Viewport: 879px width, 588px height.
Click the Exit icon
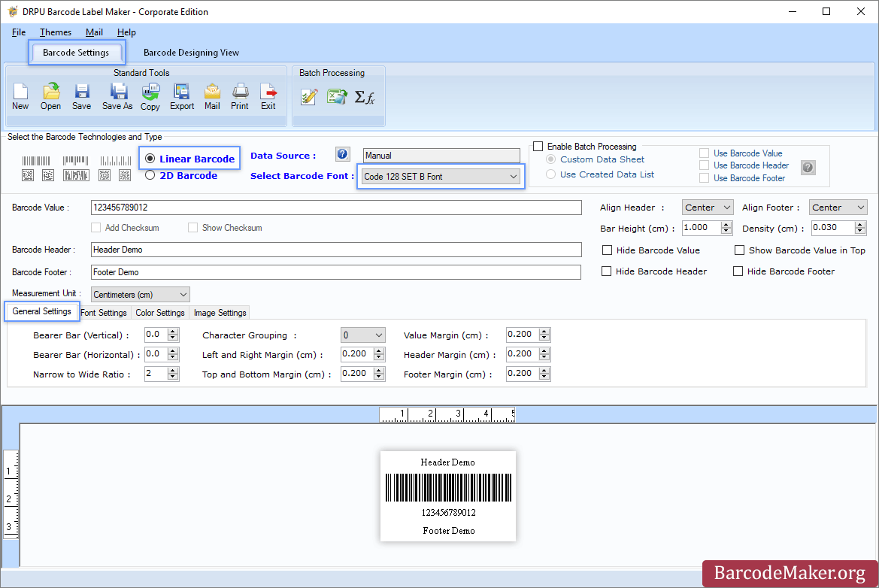click(x=268, y=96)
